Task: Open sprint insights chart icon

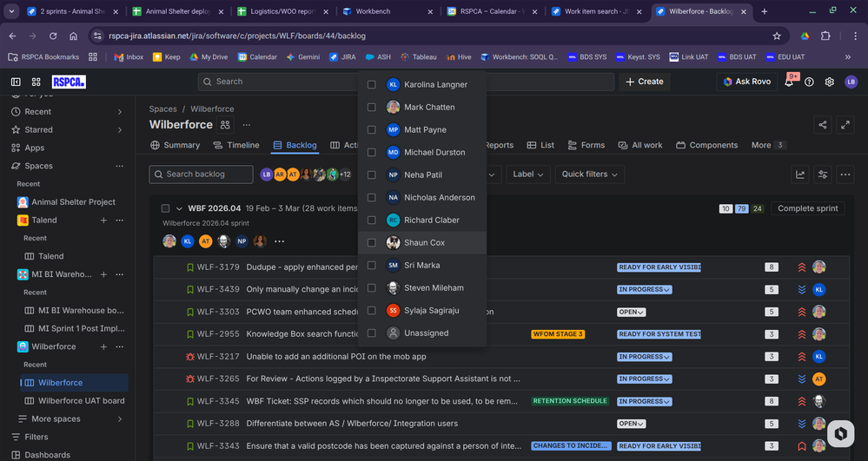Action: 800,175
